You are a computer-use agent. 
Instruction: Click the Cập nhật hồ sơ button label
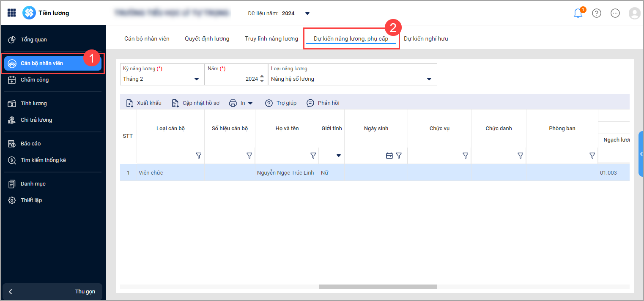click(x=201, y=103)
